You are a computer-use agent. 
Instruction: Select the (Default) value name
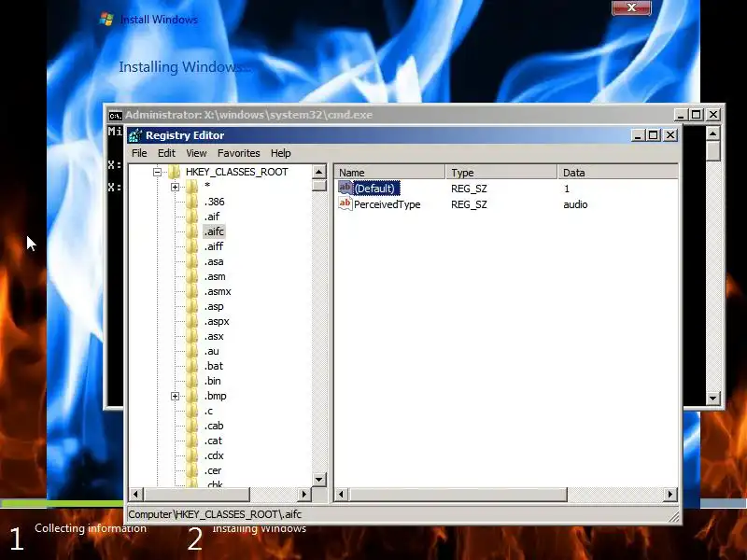[374, 189]
